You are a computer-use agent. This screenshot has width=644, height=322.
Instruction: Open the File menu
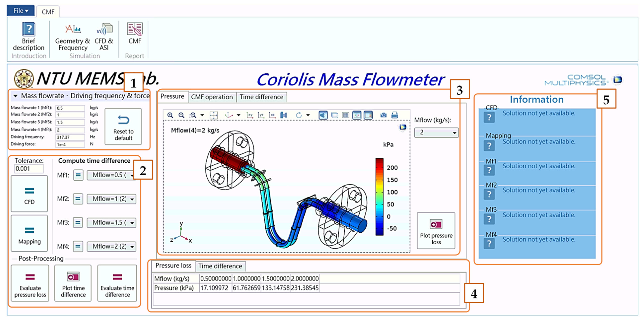21,11
